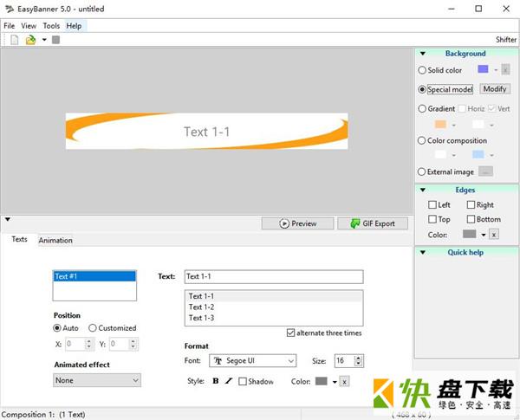
Task: Click the gray stop square toolbar icon
Action: (55, 40)
